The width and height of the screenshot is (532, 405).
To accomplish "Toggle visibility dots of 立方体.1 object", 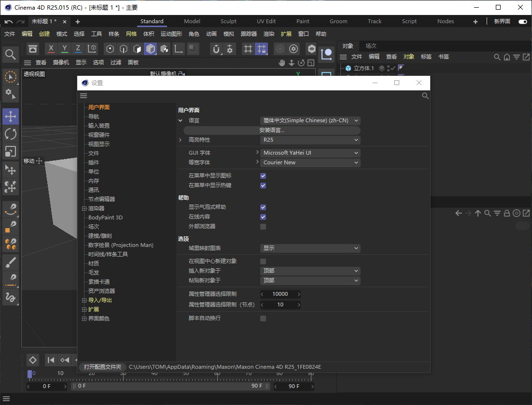I will [388, 68].
